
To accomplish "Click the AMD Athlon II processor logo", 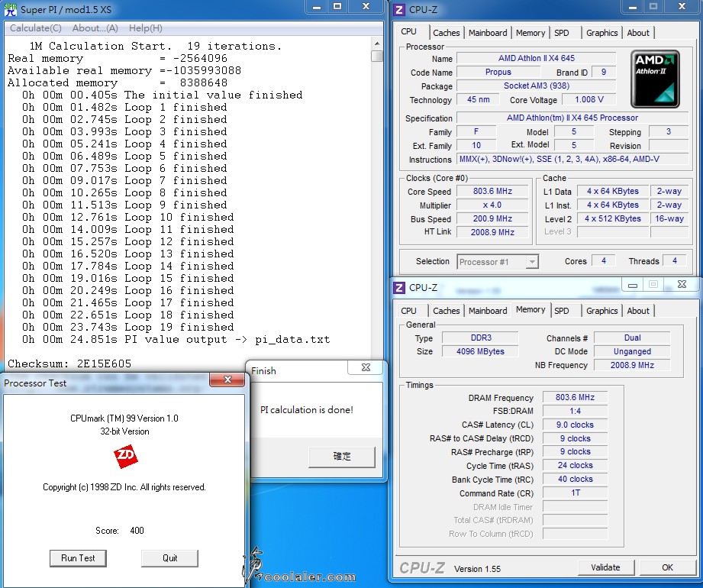I will click(x=655, y=79).
